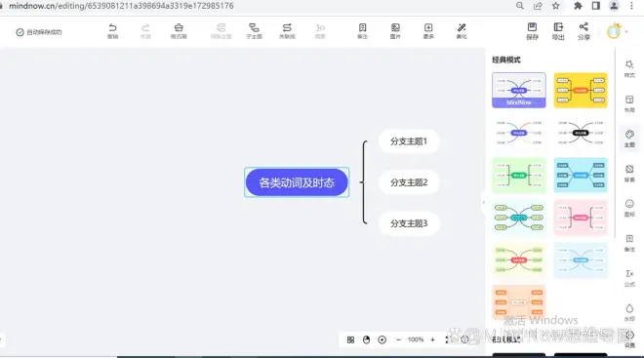The image size is (644, 358).
Task: Share the map via 分享 button
Action: coord(584,31)
